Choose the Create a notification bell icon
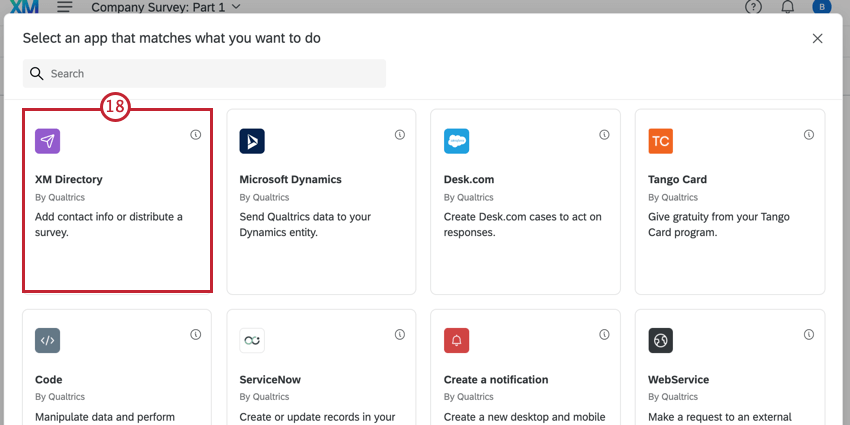850x425 pixels. click(456, 340)
